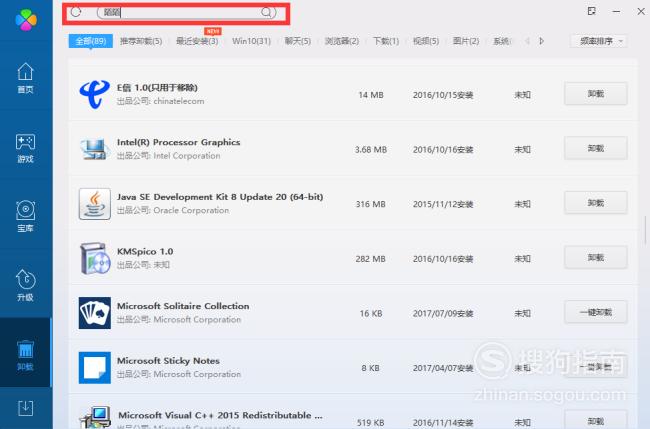Open the download manager icon in sidebar
Image resolution: width=650 pixels, height=429 pixels.
(x=26, y=408)
